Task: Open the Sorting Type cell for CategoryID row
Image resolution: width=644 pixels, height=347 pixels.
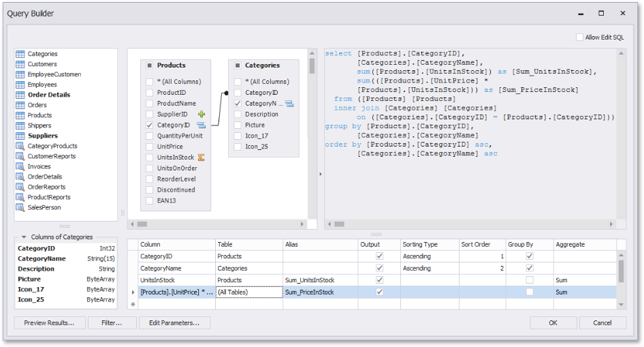Action: coord(429,256)
